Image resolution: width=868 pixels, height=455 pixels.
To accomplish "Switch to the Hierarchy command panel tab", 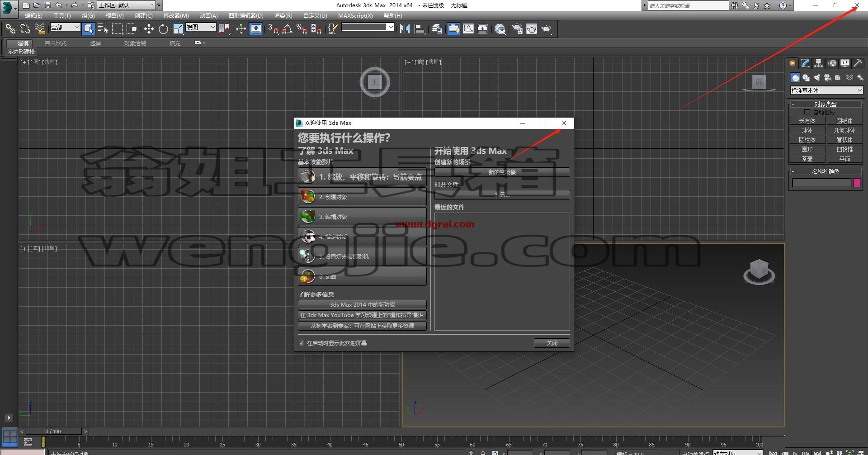I will [x=819, y=63].
